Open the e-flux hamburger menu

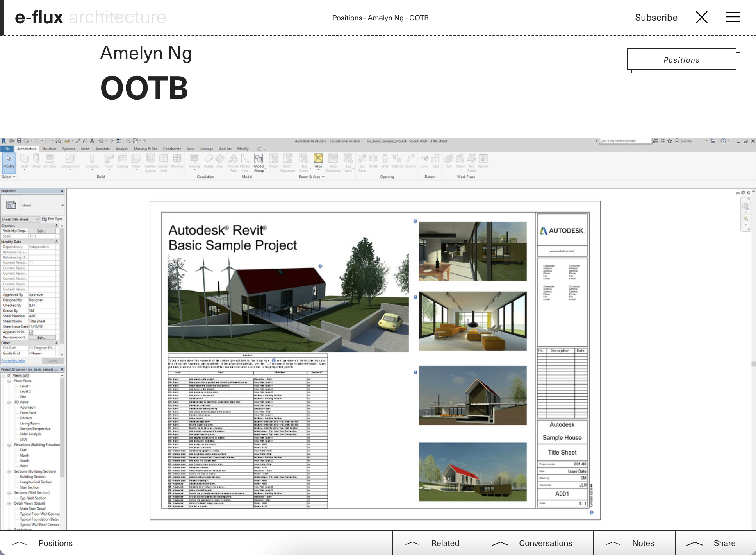(733, 17)
